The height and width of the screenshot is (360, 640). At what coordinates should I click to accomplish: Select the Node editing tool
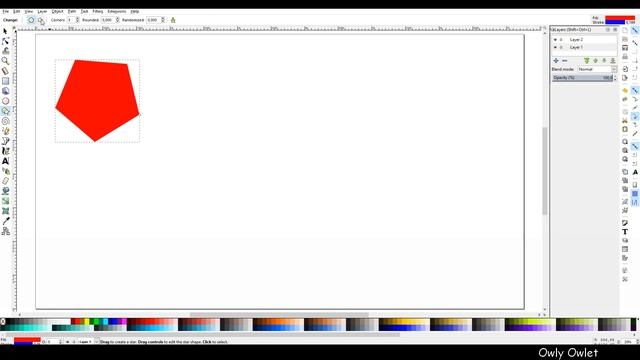5,41
